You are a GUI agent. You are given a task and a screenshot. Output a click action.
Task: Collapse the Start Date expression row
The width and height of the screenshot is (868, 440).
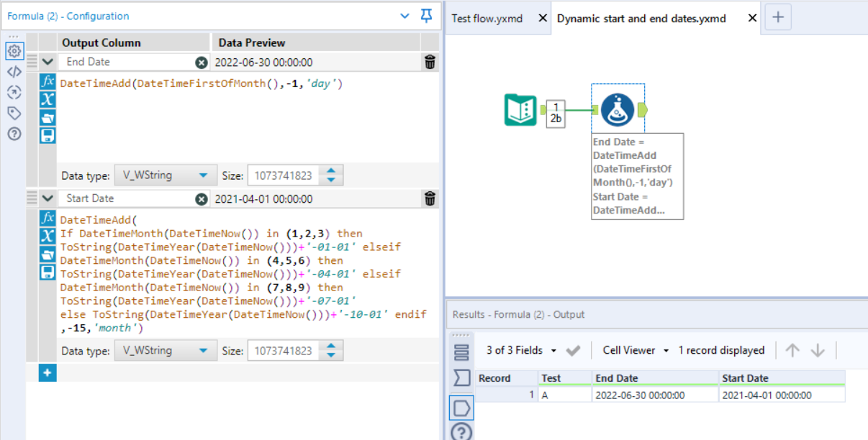click(x=48, y=198)
